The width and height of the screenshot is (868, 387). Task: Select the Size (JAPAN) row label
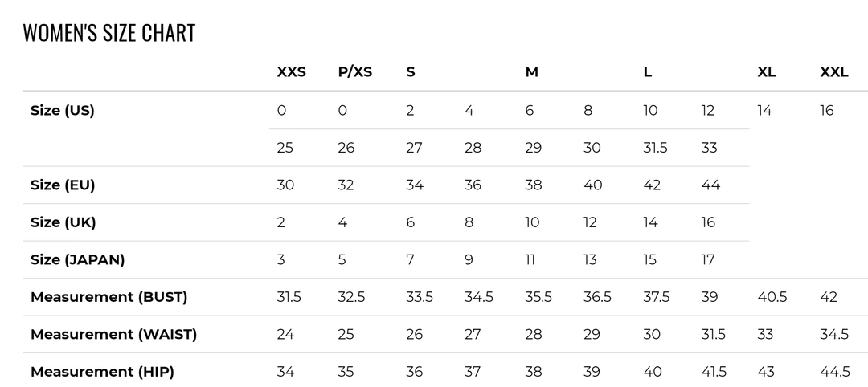coord(77,260)
